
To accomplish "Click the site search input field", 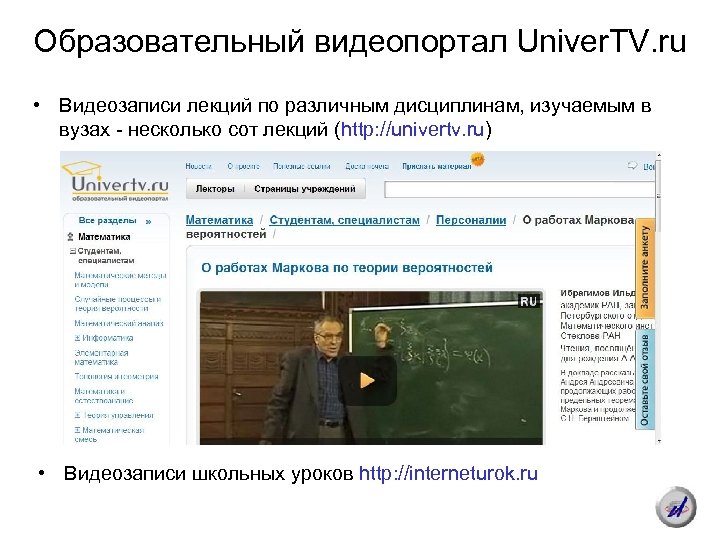I will (x=519, y=189).
